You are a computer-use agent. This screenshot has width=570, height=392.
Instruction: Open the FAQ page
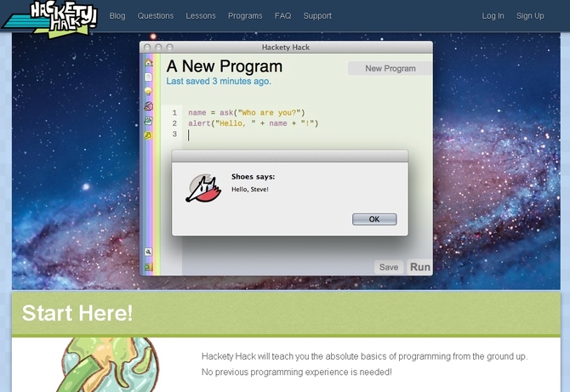tap(282, 16)
